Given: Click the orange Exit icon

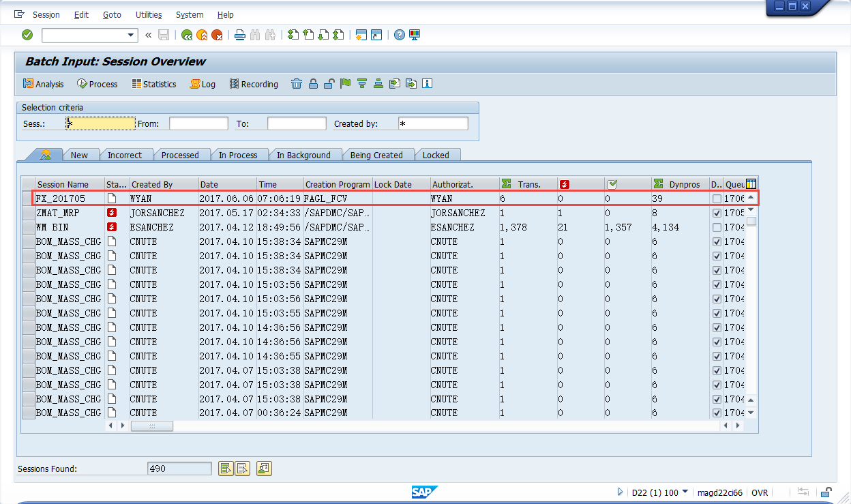Looking at the screenshot, I should [x=202, y=35].
